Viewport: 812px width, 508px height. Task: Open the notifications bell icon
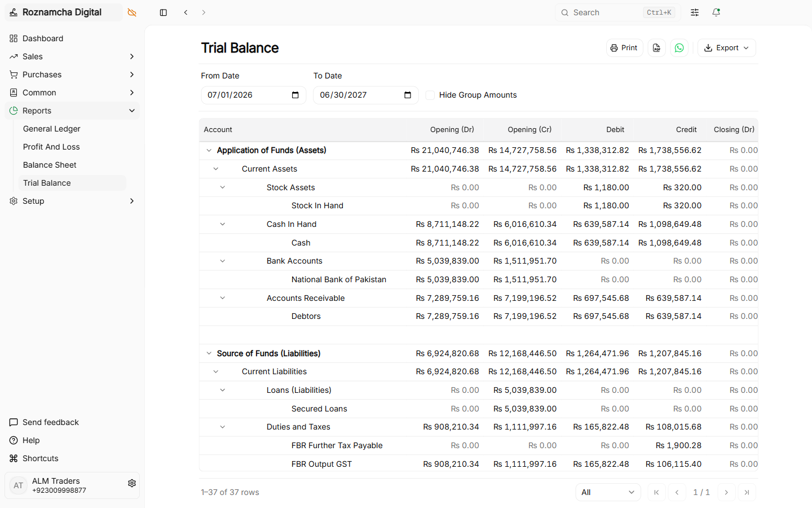pos(716,12)
